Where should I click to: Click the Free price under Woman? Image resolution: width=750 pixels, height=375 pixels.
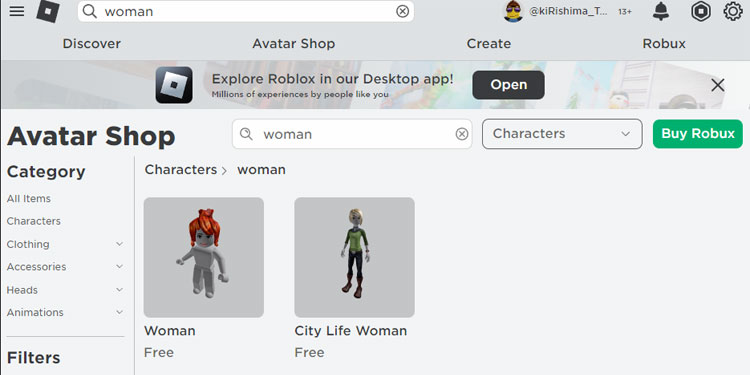159,353
